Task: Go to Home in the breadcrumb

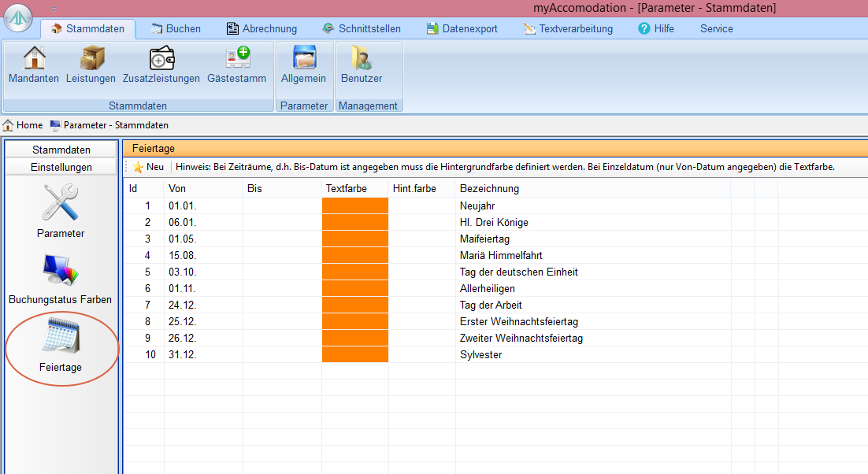Action: pos(23,125)
